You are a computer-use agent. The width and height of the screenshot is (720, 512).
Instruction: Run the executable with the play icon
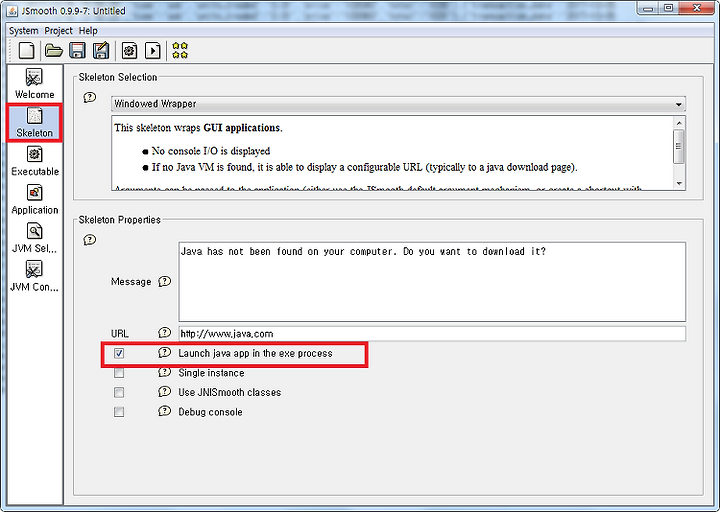click(153, 50)
